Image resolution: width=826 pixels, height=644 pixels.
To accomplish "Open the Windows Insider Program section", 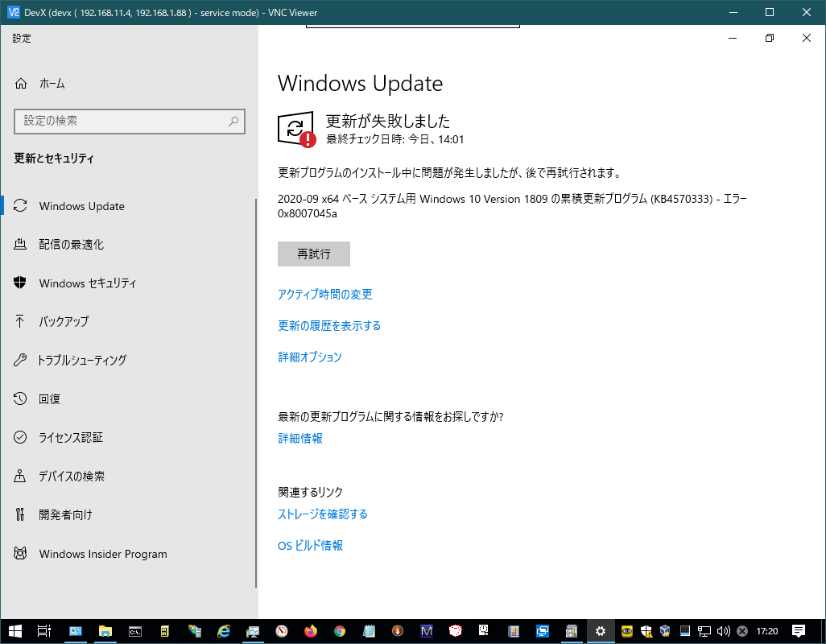I will coord(128,553).
